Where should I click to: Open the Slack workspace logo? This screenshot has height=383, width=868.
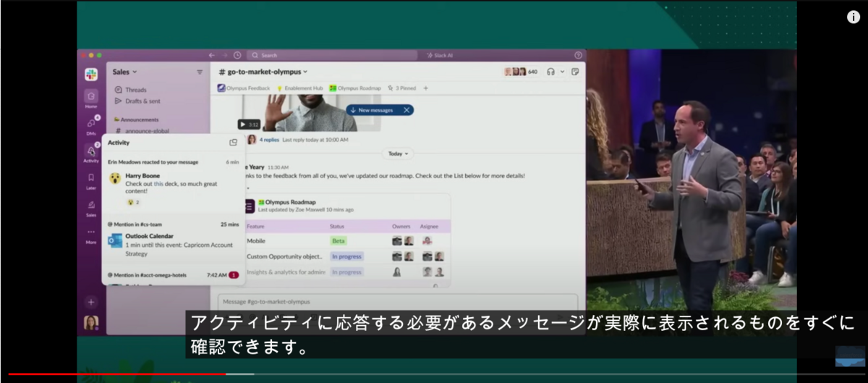pos(91,74)
